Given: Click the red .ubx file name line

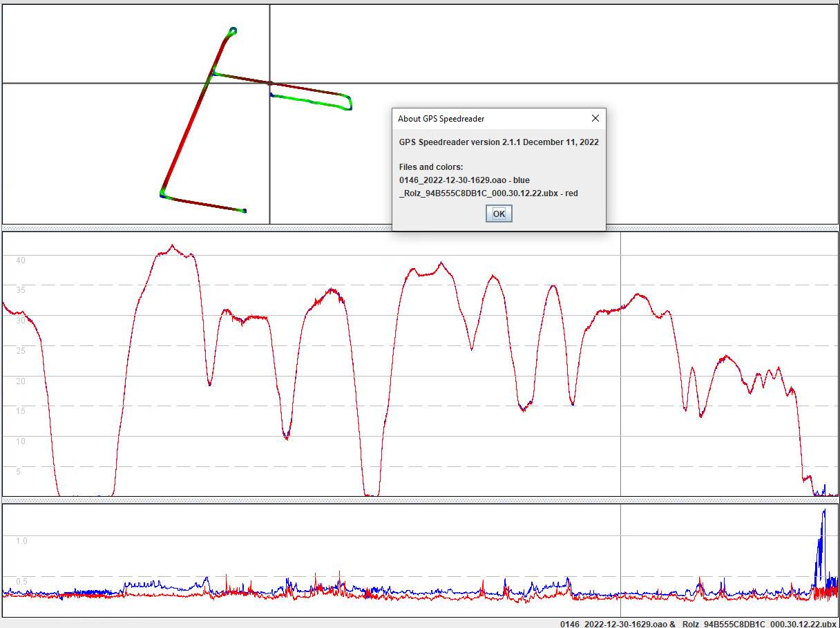Looking at the screenshot, I should click(488, 193).
